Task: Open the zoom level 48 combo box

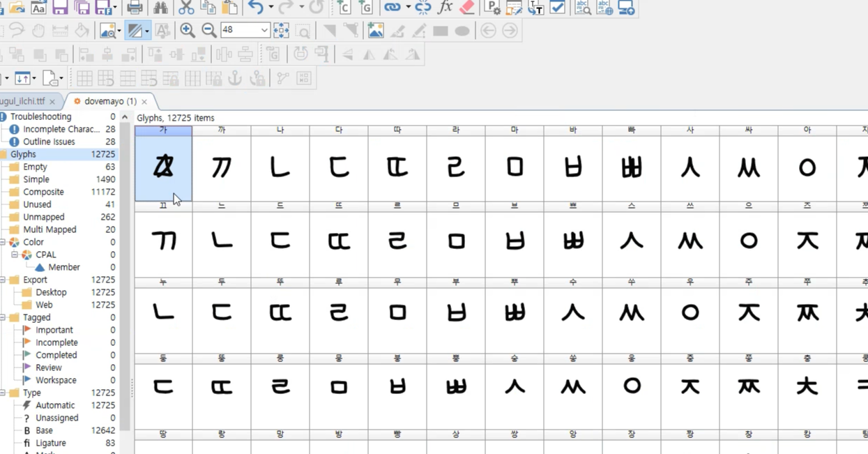Action: 245,30
